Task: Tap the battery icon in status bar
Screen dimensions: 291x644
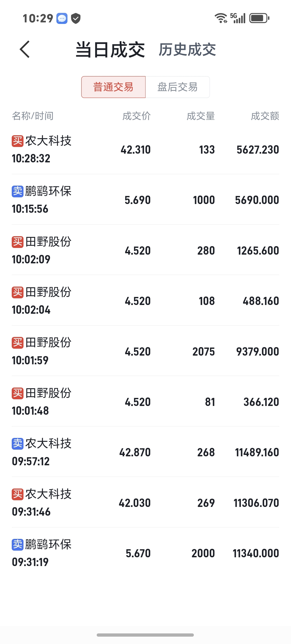Action: 259,18
